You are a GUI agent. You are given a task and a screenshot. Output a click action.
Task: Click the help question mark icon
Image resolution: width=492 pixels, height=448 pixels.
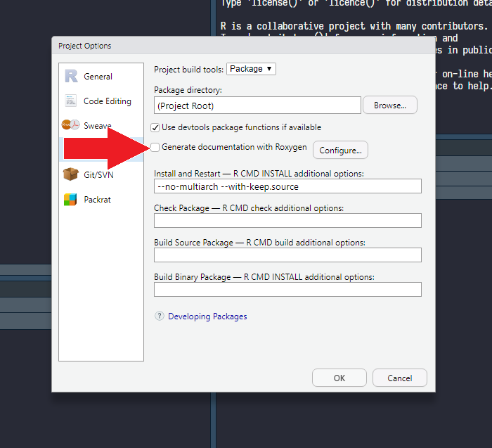pos(160,316)
